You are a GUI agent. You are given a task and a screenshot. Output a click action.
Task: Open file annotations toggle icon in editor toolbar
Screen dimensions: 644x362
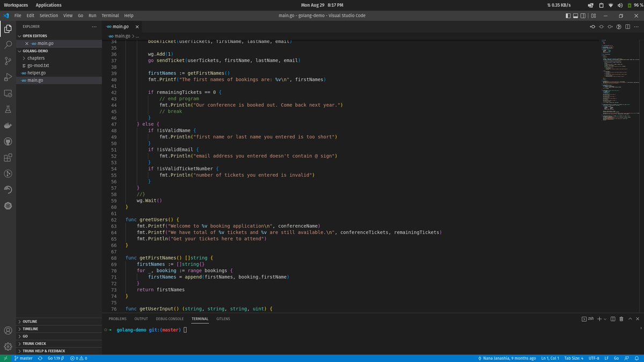pos(619,26)
